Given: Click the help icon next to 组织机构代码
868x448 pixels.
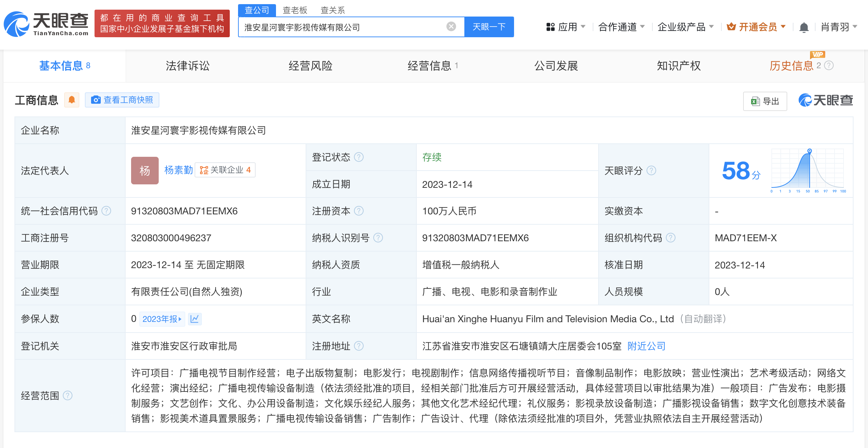Looking at the screenshot, I should coord(671,238).
